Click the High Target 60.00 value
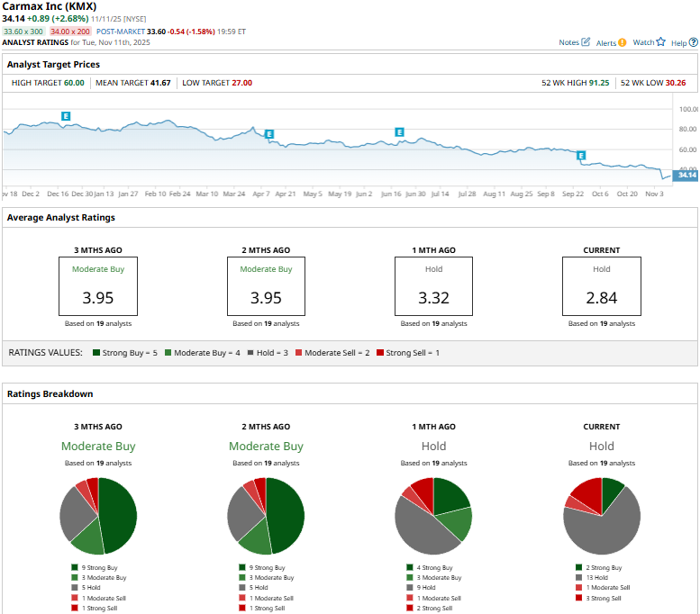This screenshot has width=700, height=614. tap(74, 83)
